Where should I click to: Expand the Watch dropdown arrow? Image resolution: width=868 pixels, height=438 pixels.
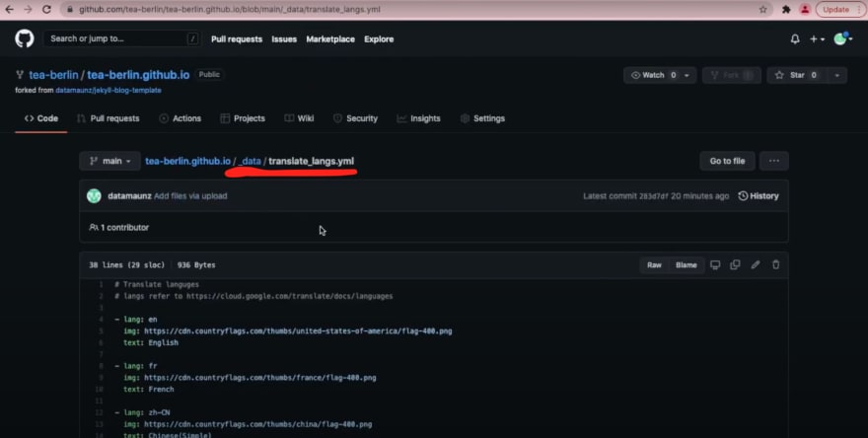[x=687, y=75]
